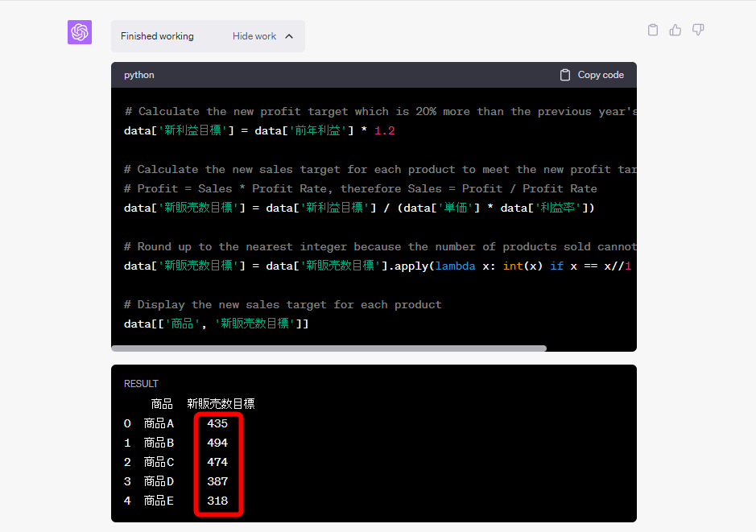
Task: Click the horizontal scrollbar below the code
Action: click(330, 348)
